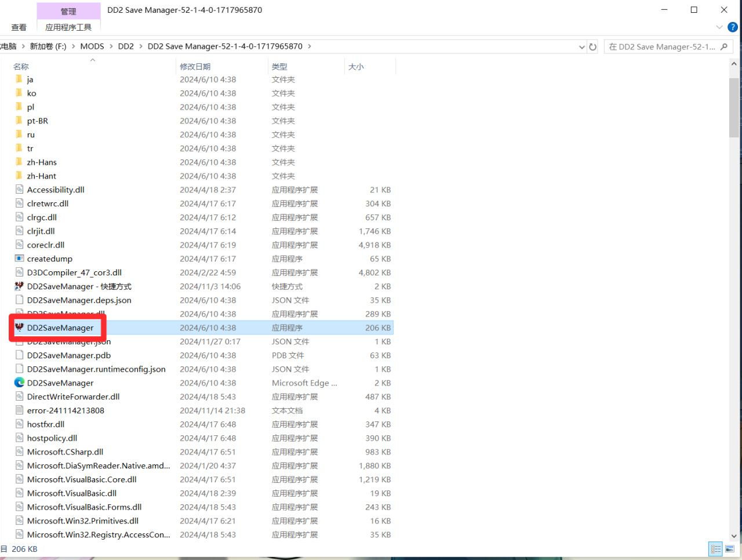Open the 查看 ribbon tab
Viewport: 742px width, 560px height.
[x=19, y=27]
